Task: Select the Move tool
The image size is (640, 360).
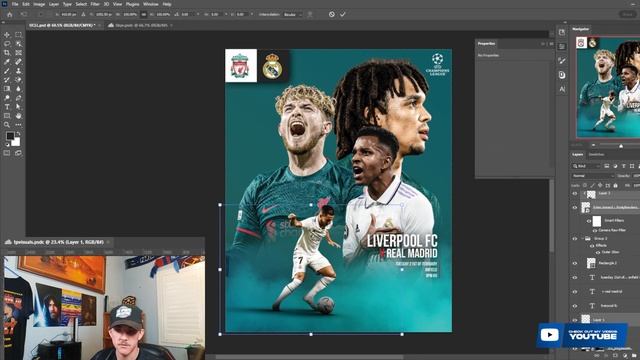Action: [x=7, y=35]
